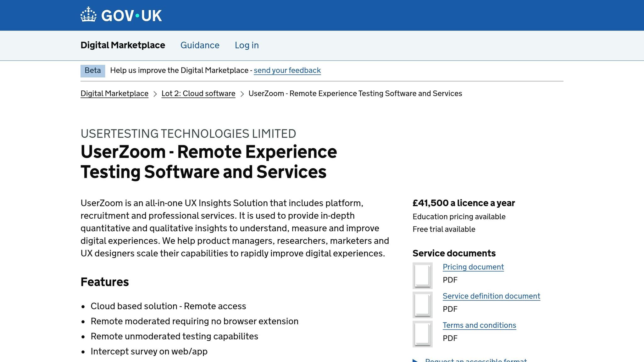This screenshot has height=362, width=644.
Task: Open the Service definition document link
Action: click(x=491, y=296)
